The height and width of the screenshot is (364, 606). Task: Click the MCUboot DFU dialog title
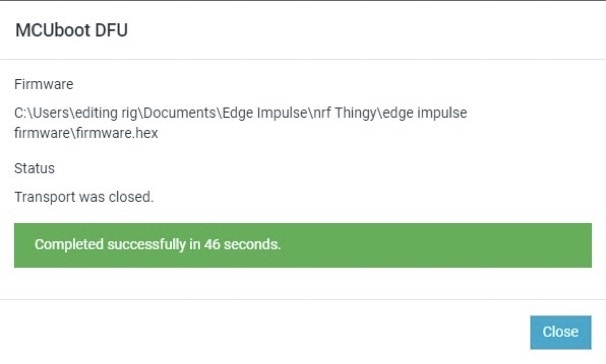click(x=71, y=30)
